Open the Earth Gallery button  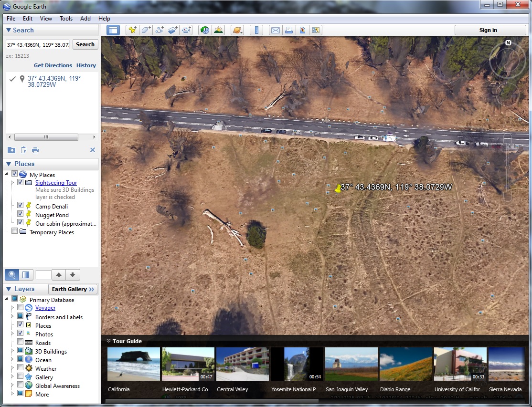coord(73,289)
